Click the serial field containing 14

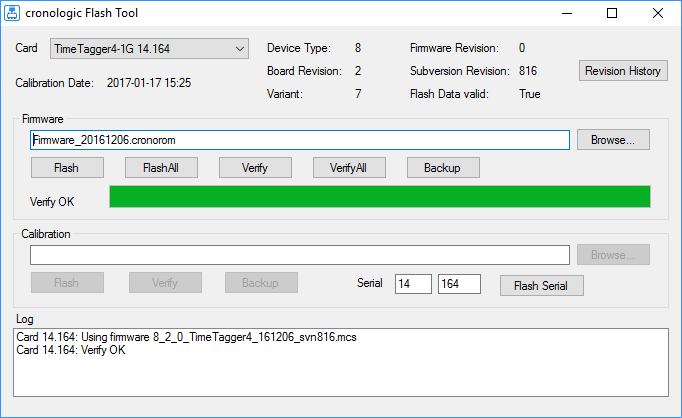pyautogui.click(x=413, y=284)
